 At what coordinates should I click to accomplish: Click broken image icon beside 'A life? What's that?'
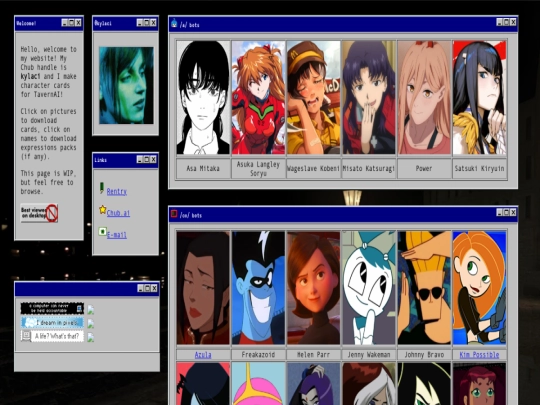tap(91, 337)
